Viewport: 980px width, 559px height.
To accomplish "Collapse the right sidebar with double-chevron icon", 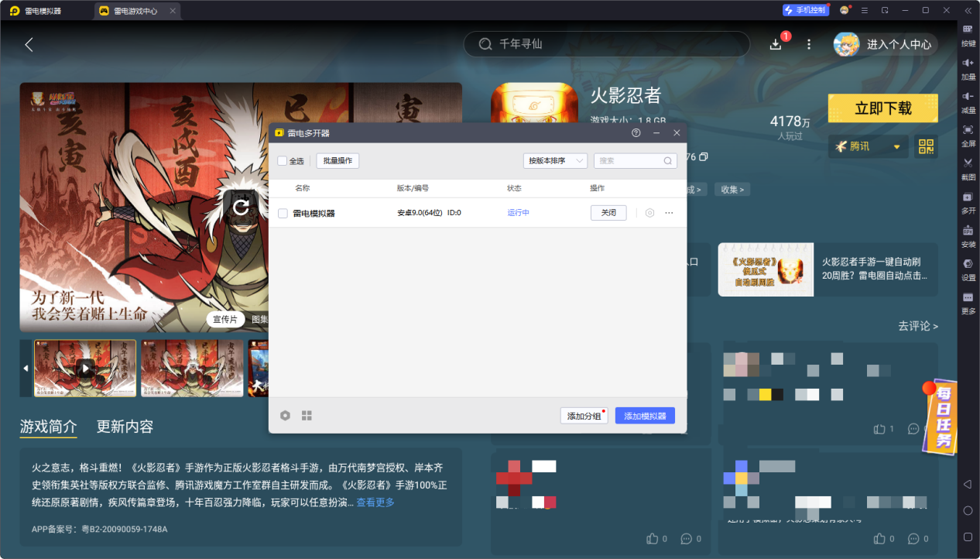I will point(968,11).
